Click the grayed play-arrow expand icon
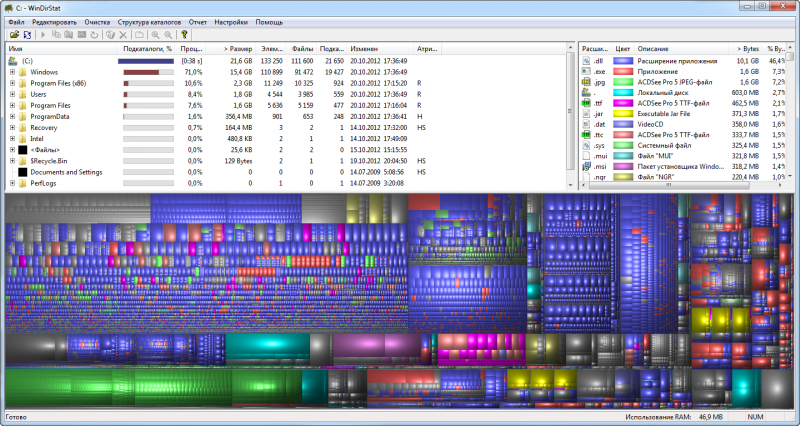 (x=43, y=35)
